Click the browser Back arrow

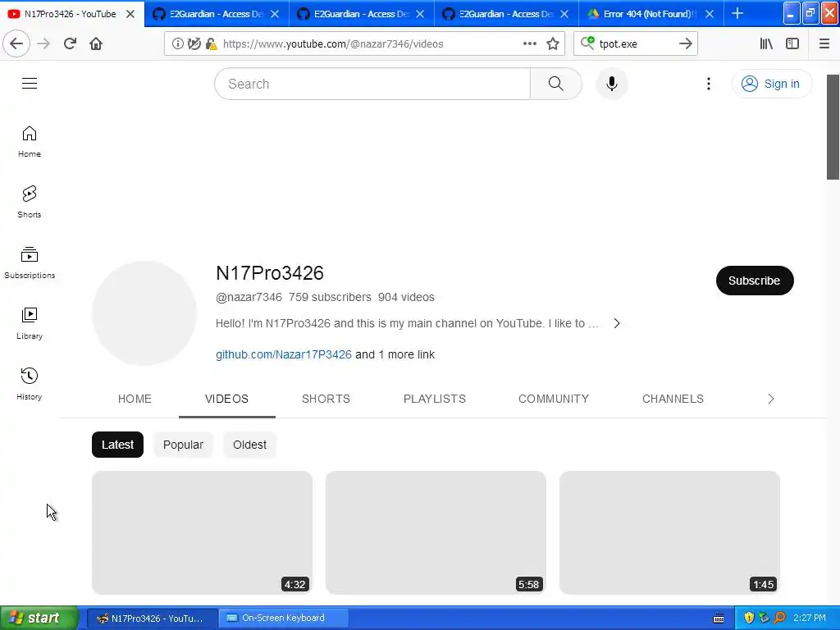(16, 44)
